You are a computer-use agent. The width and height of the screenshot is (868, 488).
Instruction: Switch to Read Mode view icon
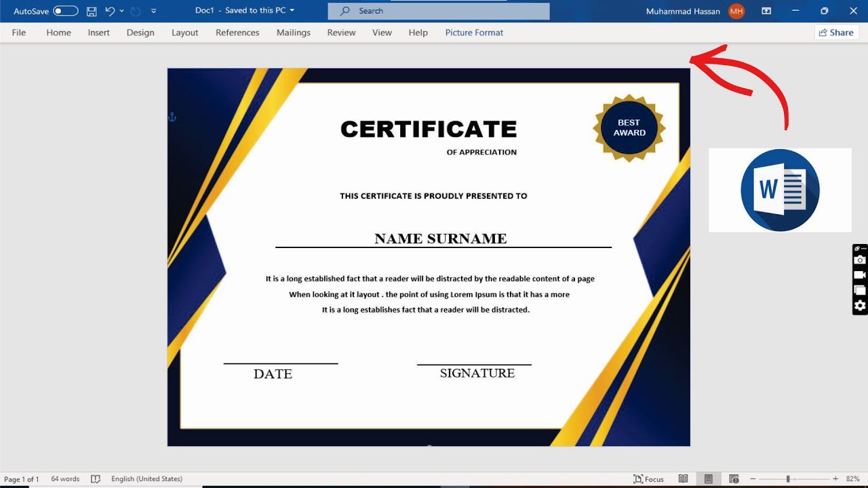[x=684, y=479]
